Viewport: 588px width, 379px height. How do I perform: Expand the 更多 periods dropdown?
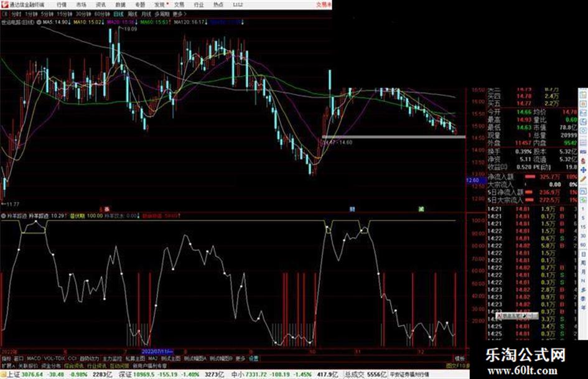179,14
